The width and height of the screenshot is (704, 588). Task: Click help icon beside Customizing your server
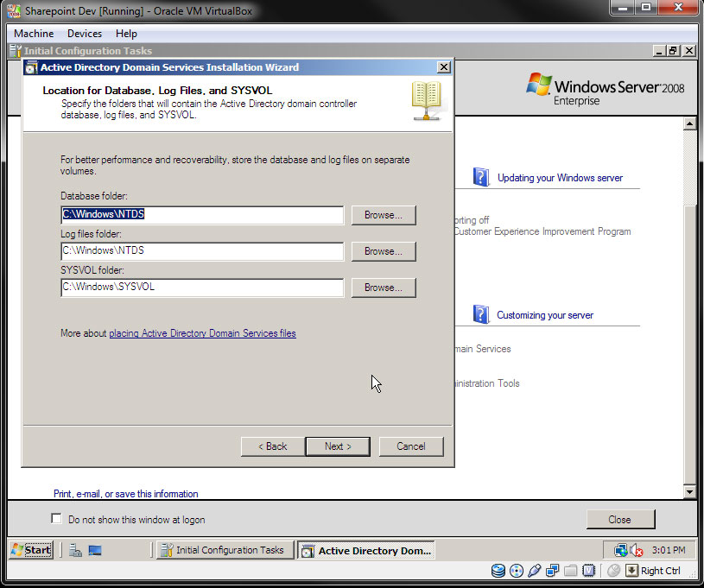pyautogui.click(x=481, y=314)
